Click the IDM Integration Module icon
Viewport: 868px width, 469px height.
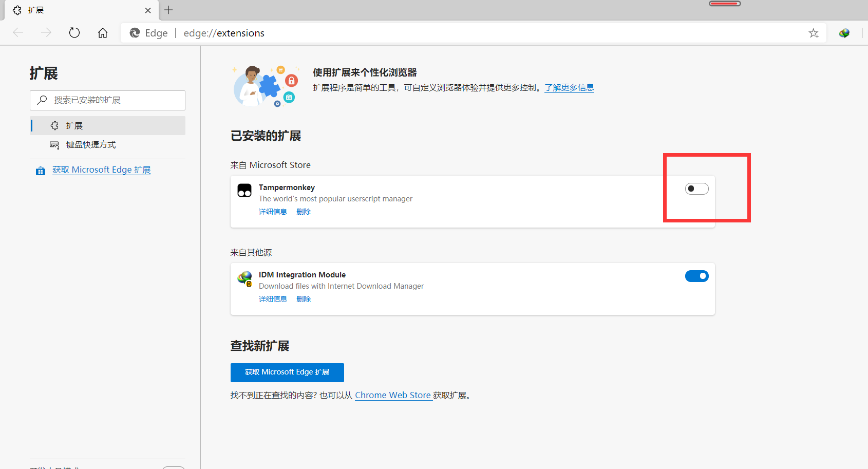(x=244, y=278)
